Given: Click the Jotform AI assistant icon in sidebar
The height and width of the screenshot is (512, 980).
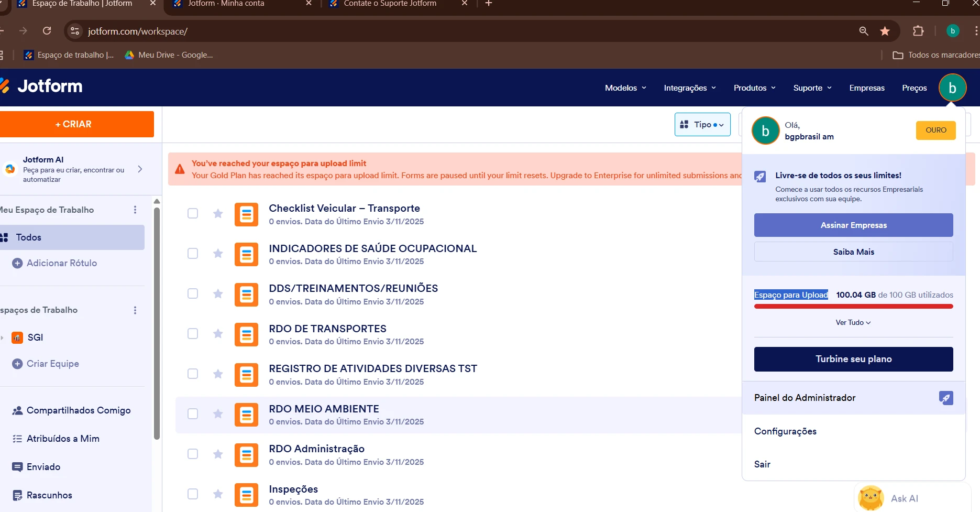Looking at the screenshot, I should click(x=10, y=169).
